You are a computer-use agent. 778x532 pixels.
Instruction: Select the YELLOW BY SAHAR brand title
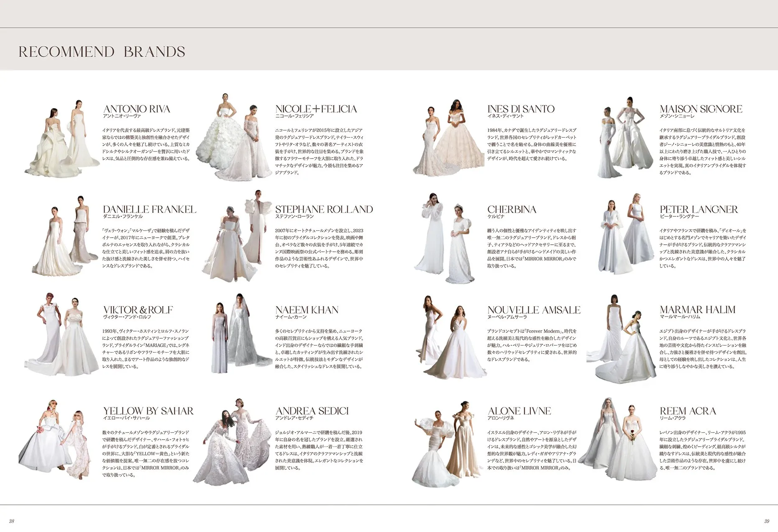(x=148, y=411)
